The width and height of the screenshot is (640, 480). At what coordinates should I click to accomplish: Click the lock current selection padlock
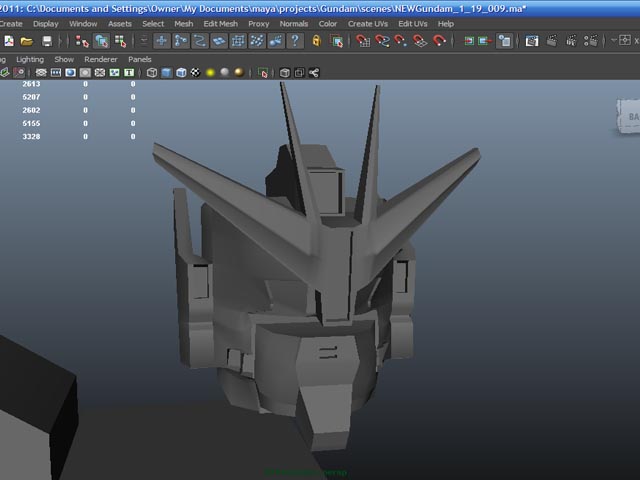[316, 41]
